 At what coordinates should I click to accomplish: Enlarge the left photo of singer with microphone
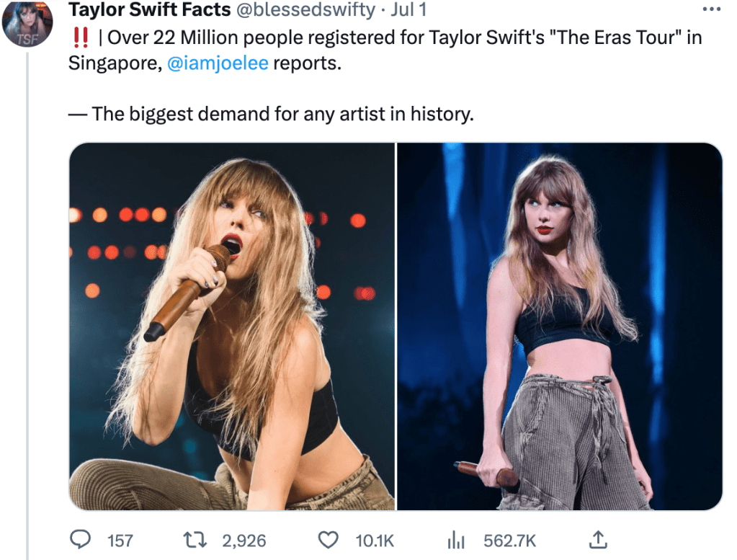231,326
